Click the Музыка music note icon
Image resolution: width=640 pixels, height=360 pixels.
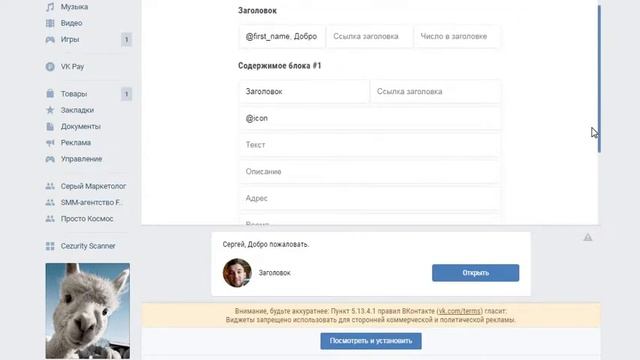point(50,7)
